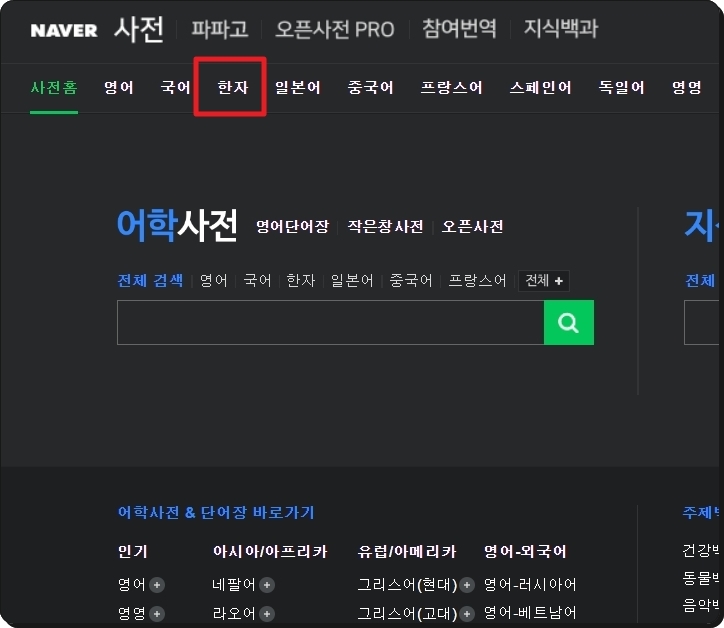Open the 라오어 dictionary link

pyautogui.click(x=234, y=614)
